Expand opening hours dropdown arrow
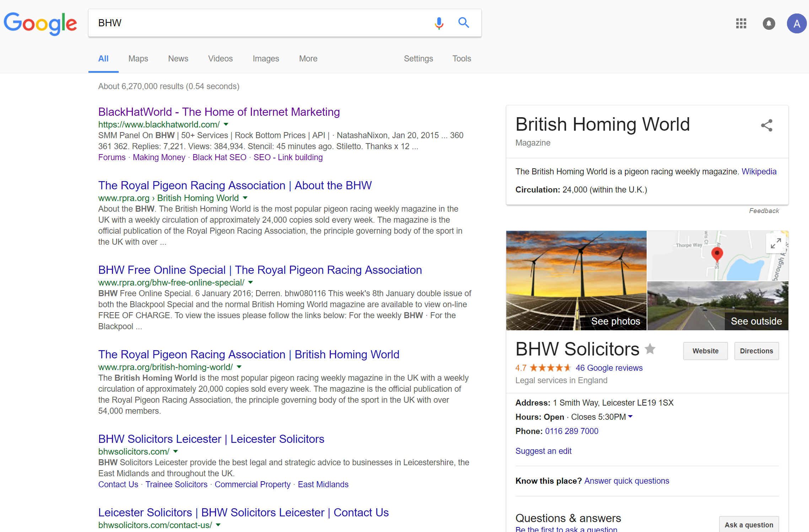 coord(630,417)
